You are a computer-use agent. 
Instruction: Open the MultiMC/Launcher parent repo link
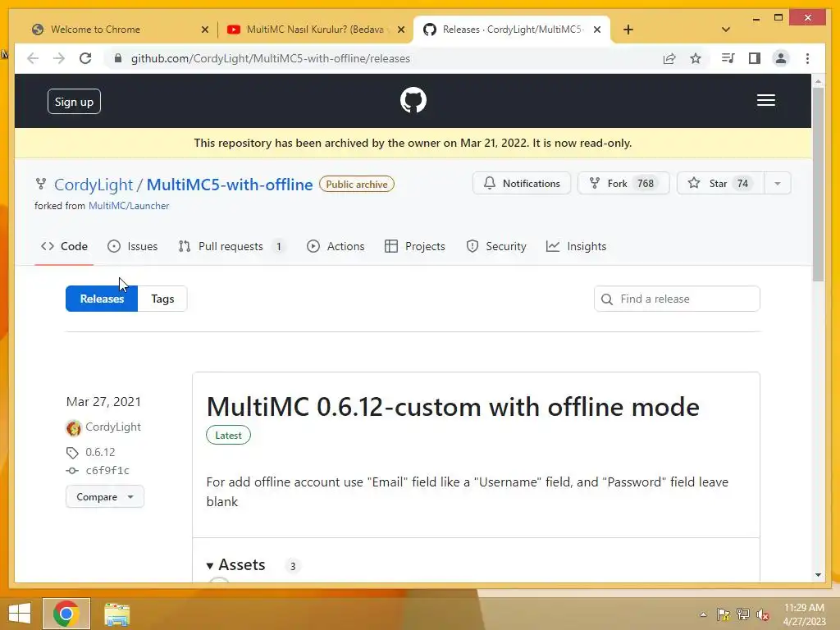[129, 206]
